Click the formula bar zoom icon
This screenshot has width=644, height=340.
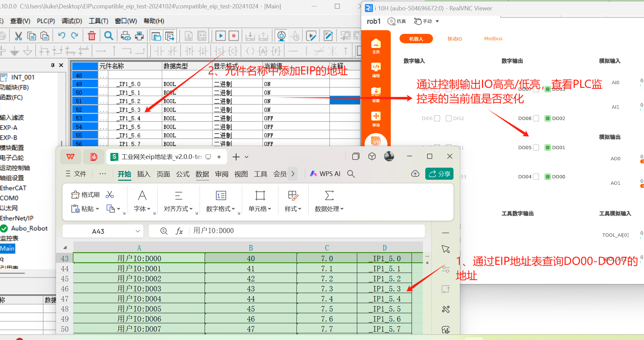pyautogui.click(x=164, y=231)
